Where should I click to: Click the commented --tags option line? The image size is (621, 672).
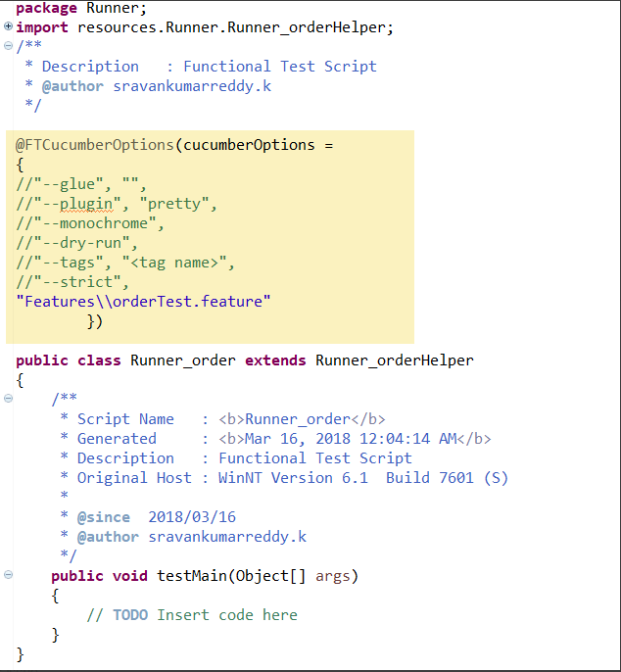[124, 263]
